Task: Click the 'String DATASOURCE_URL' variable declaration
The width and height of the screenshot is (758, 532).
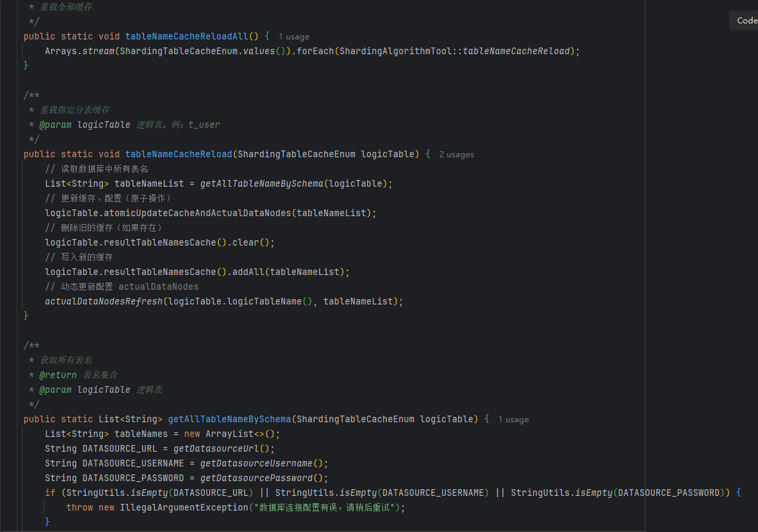Action: coord(101,449)
